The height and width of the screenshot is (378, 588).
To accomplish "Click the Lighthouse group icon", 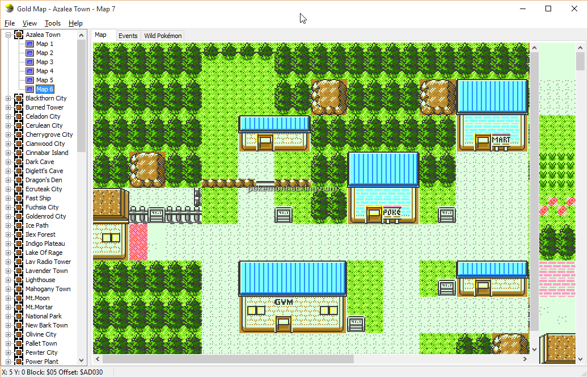I will tap(19, 280).
